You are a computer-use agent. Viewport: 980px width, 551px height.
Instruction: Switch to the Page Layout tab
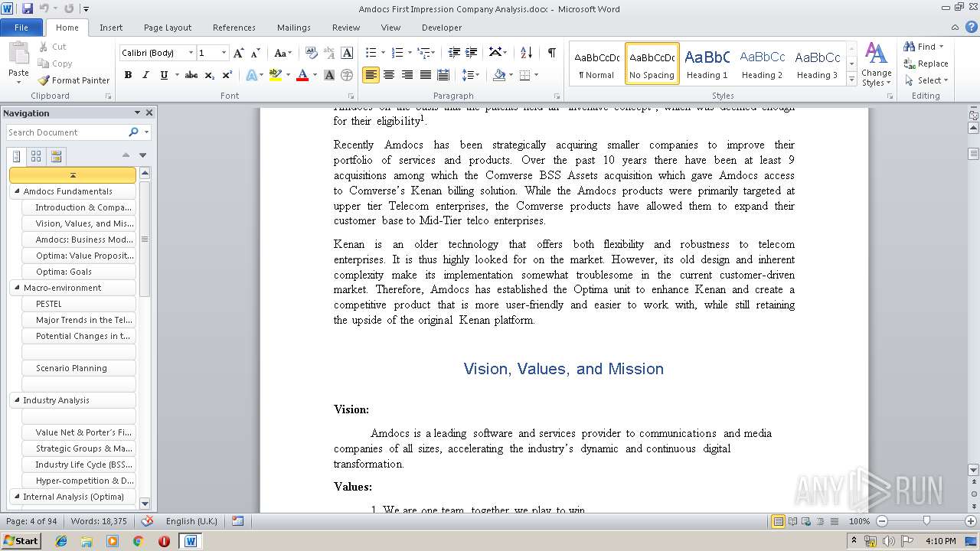[x=168, y=28]
